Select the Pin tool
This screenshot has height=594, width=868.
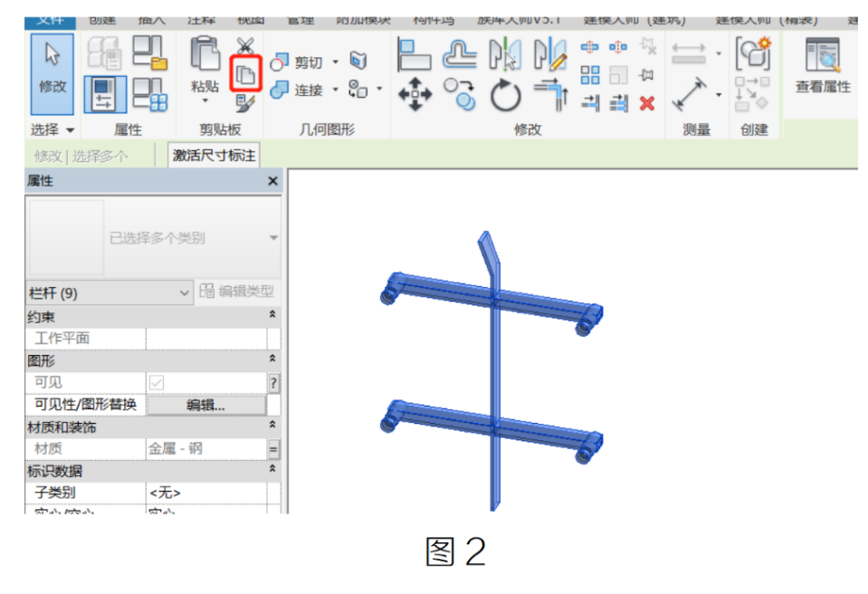coord(646,74)
